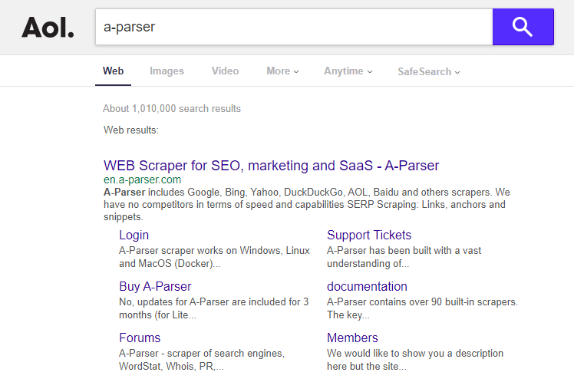
Task: Click the Web results label
Action: (x=131, y=130)
